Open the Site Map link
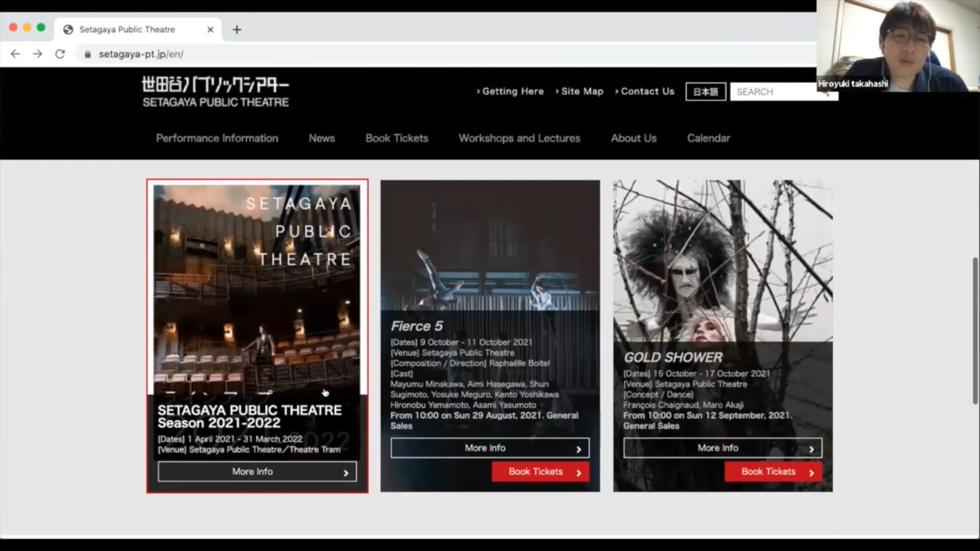 tap(580, 91)
